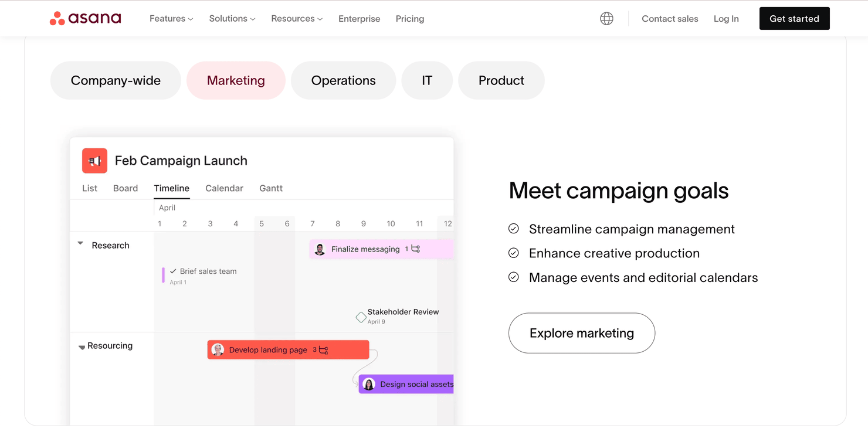This screenshot has height=435, width=868.
Task: Click date 10 in timeline header
Action: 391,223
